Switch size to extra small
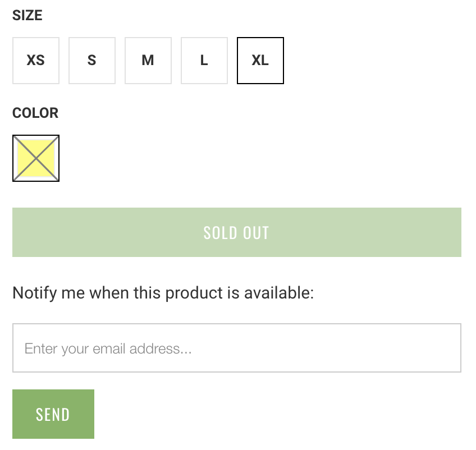This screenshot has height=450, width=476. point(36,61)
